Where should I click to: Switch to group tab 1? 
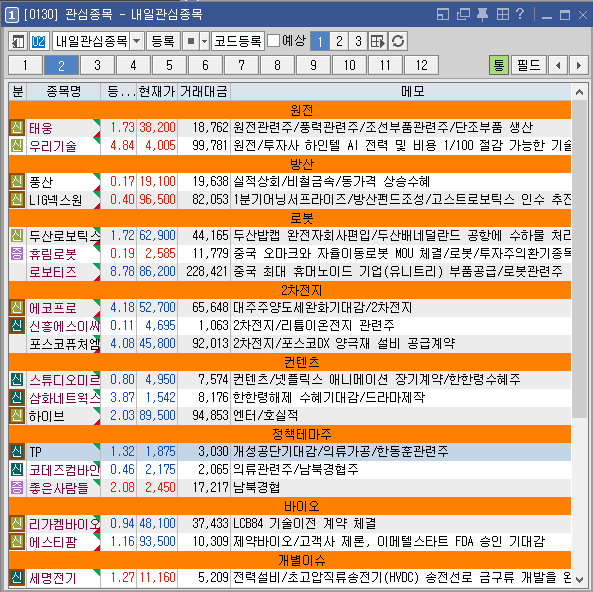pyautogui.click(x=25, y=65)
